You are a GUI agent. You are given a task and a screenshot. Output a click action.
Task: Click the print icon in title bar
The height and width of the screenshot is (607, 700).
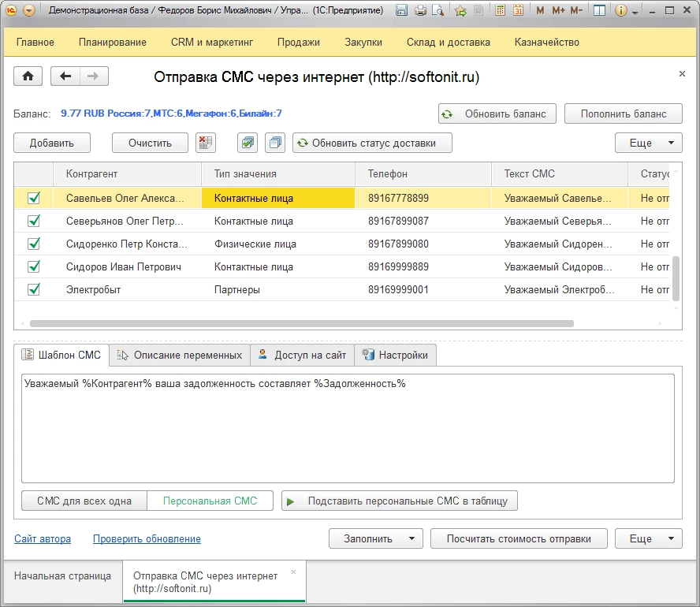click(420, 11)
